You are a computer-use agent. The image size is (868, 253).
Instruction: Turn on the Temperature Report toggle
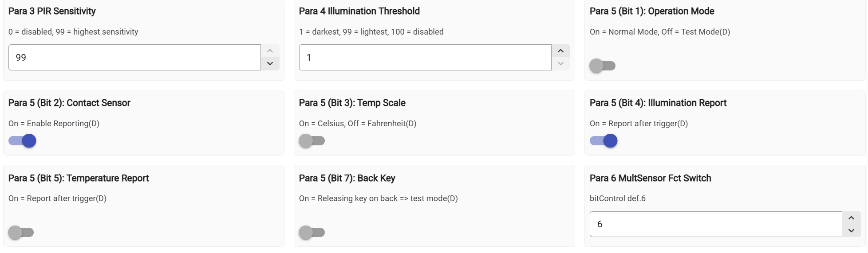21,233
